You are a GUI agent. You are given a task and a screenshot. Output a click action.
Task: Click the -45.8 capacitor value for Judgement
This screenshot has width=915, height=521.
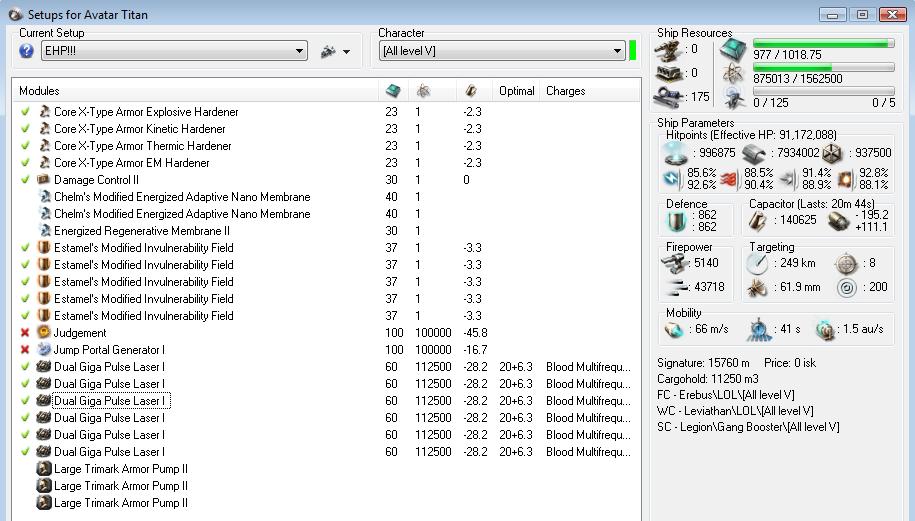point(475,333)
